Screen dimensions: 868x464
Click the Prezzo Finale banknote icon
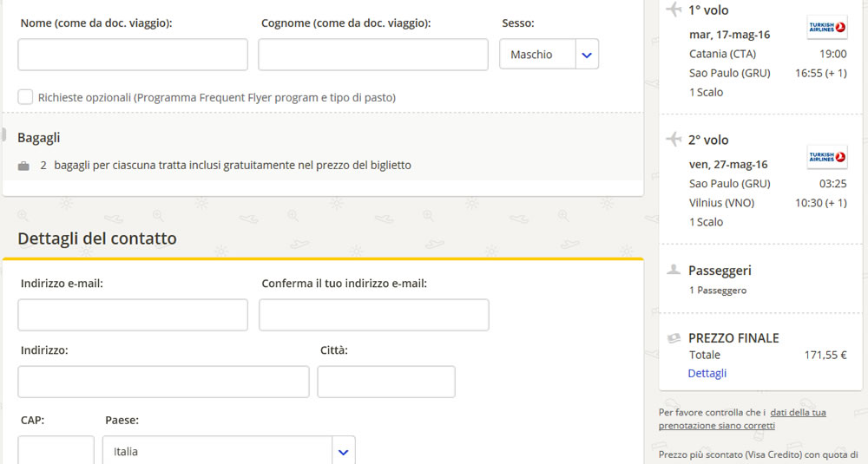coord(673,338)
